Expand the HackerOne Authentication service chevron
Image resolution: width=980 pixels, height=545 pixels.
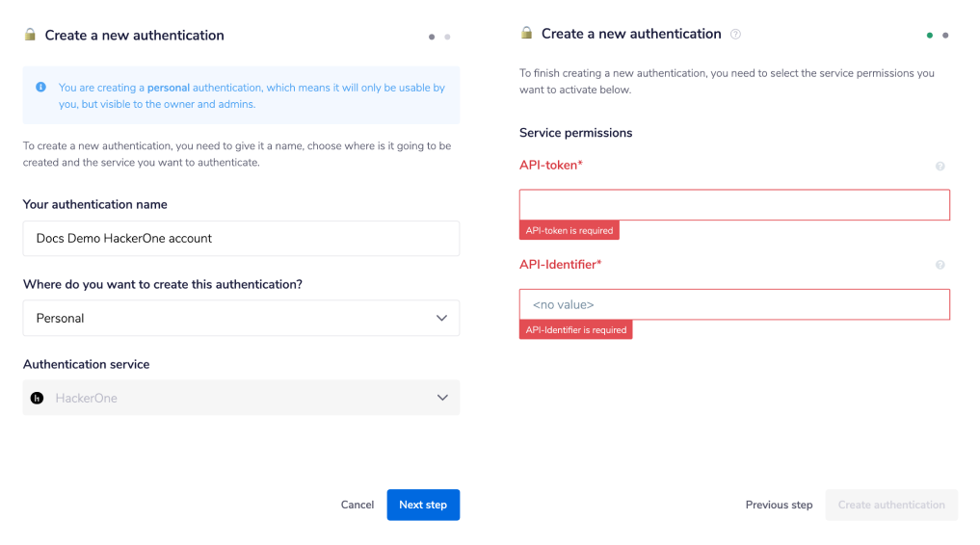point(441,398)
